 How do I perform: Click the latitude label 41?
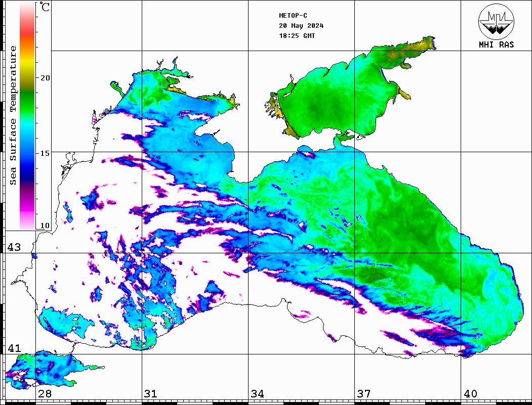pos(14,348)
